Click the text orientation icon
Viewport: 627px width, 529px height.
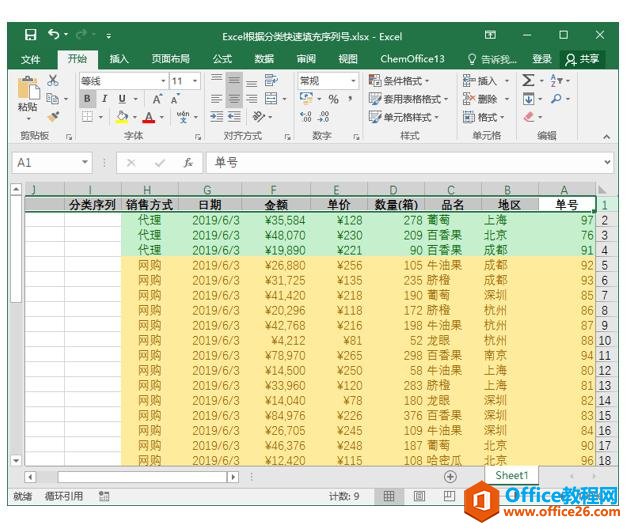(x=258, y=117)
